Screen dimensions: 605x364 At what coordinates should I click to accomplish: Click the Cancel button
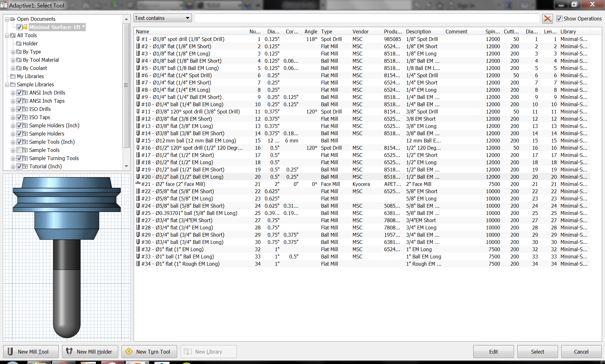(581, 352)
